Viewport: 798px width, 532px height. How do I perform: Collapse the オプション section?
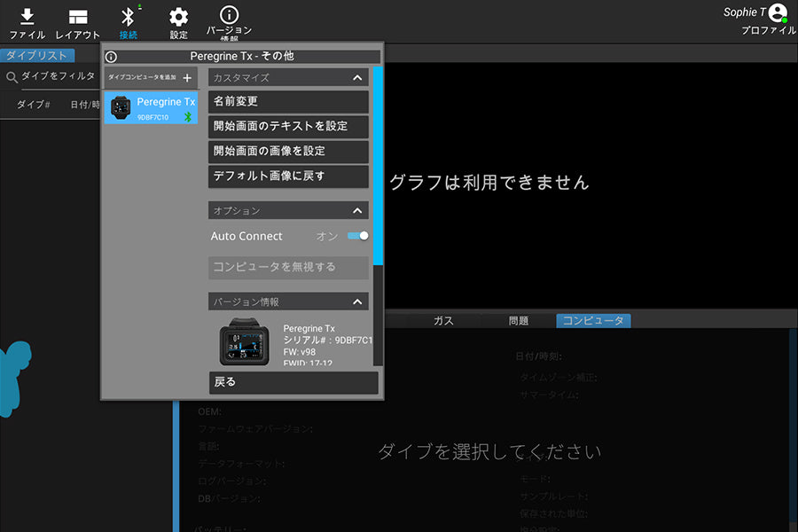click(x=357, y=211)
